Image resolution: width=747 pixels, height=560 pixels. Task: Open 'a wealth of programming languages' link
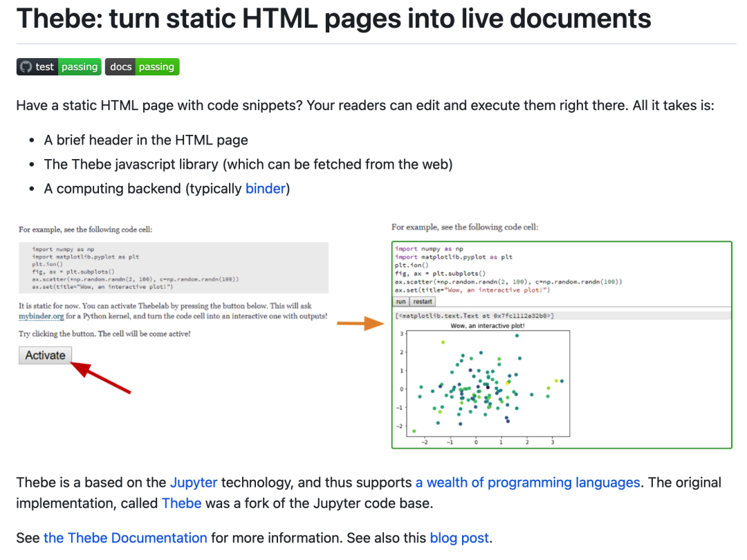pos(527,483)
